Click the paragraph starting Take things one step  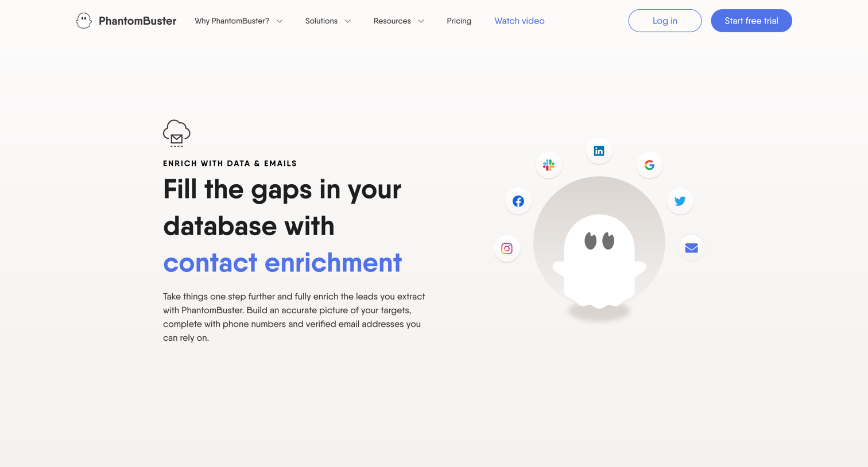294,317
